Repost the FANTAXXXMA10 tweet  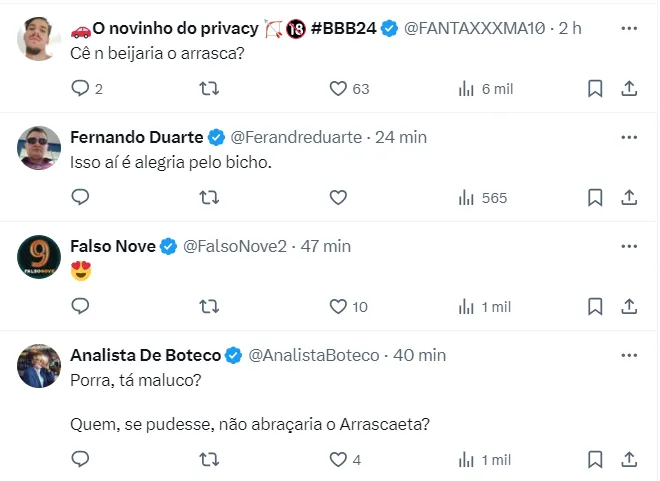tap(210, 89)
